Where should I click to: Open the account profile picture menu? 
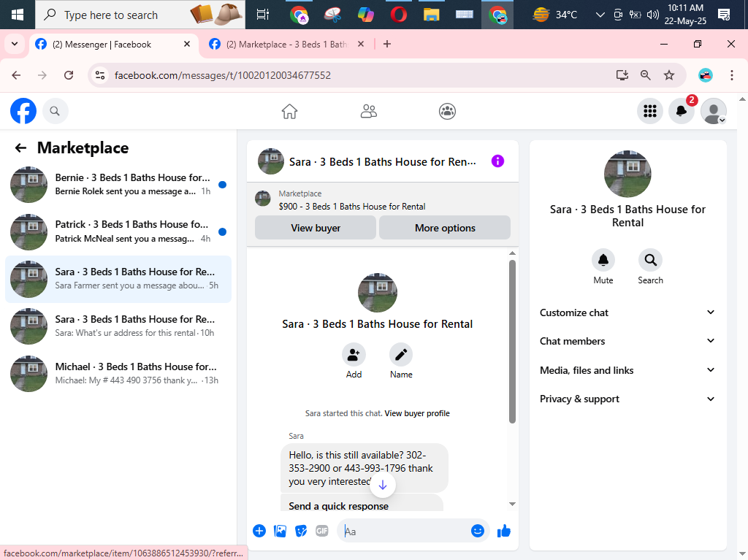tap(713, 111)
